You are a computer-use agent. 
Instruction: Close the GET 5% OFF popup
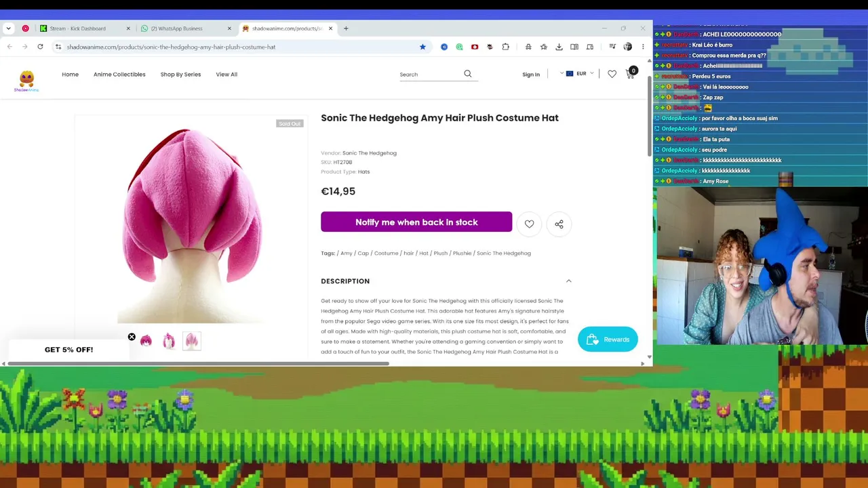click(132, 337)
